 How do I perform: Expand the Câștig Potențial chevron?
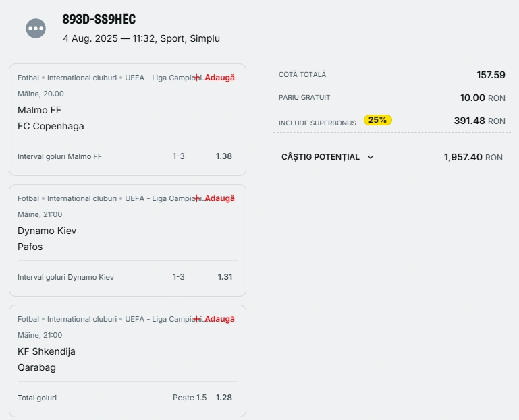click(x=371, y=157)
